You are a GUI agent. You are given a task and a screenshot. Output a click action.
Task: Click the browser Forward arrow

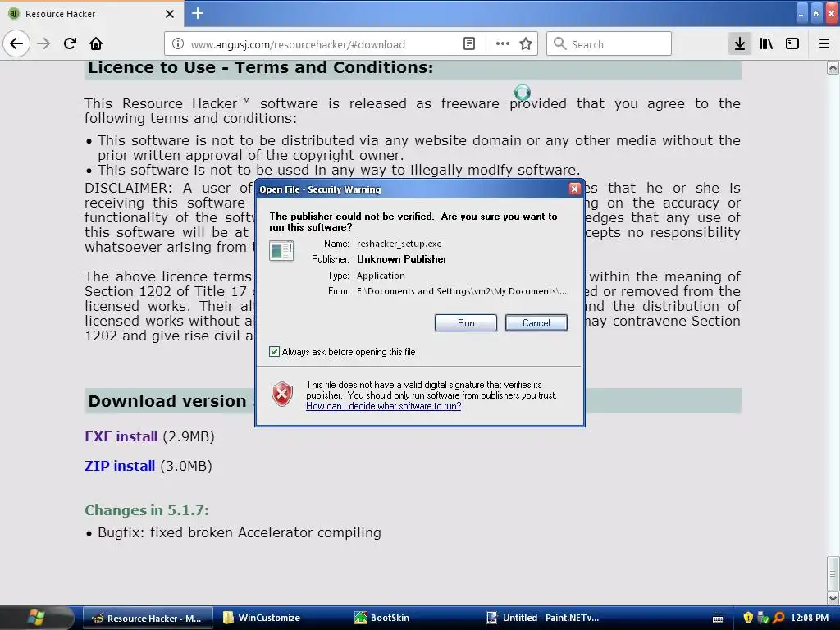(x=43, y=43)
